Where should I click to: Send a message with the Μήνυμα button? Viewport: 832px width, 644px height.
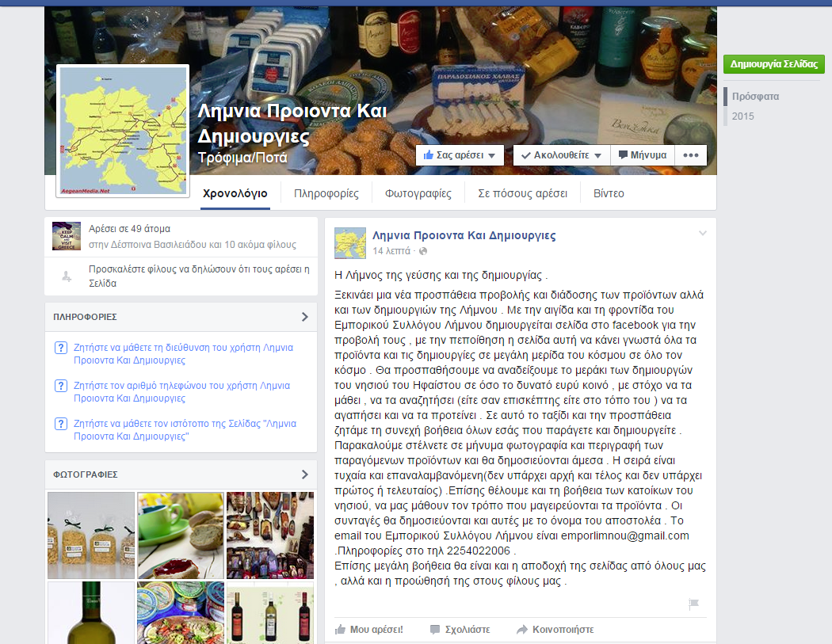643,155
